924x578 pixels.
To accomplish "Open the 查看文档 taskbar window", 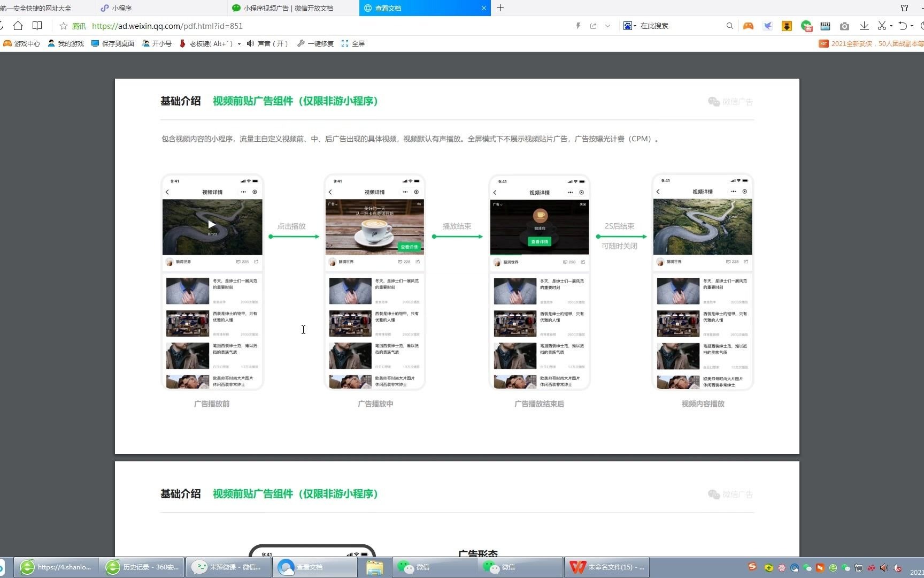I will [x=315, y=567].
